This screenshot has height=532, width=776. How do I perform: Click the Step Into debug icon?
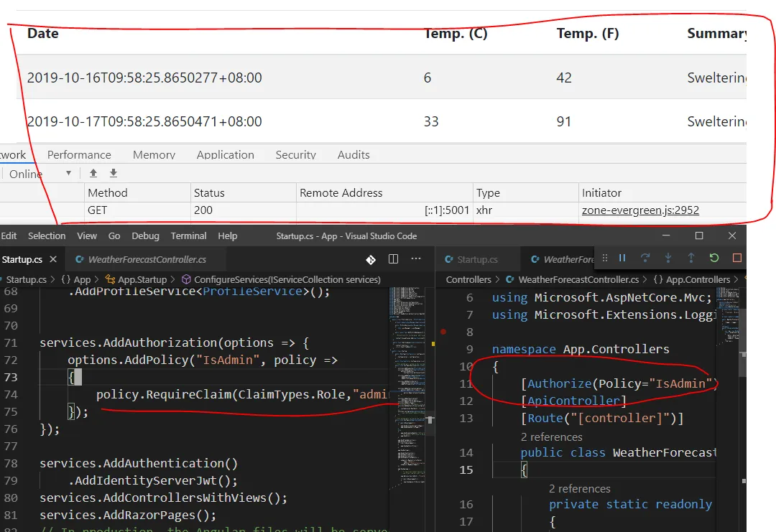tap(668, 258)
